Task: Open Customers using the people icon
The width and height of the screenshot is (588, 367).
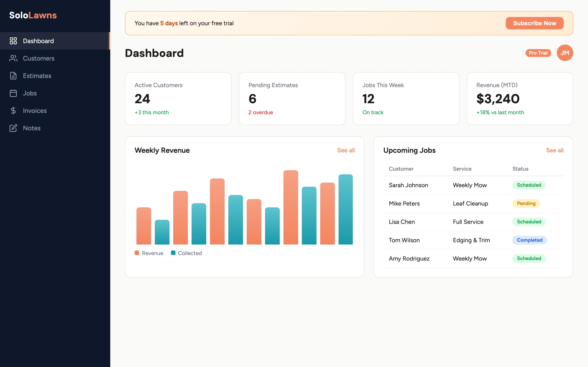Action: point(13,58)
